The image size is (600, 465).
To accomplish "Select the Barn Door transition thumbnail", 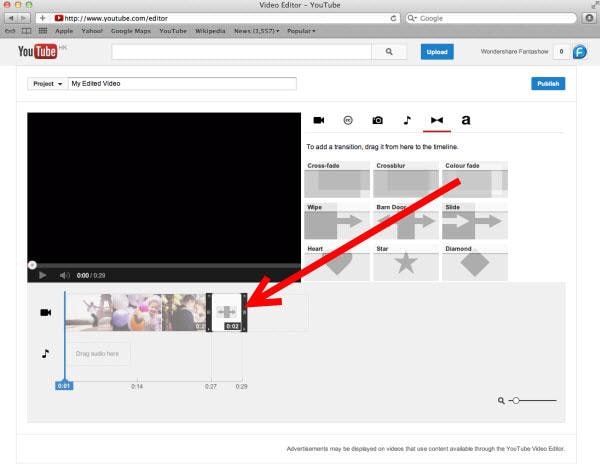I will tap(406, 221).
